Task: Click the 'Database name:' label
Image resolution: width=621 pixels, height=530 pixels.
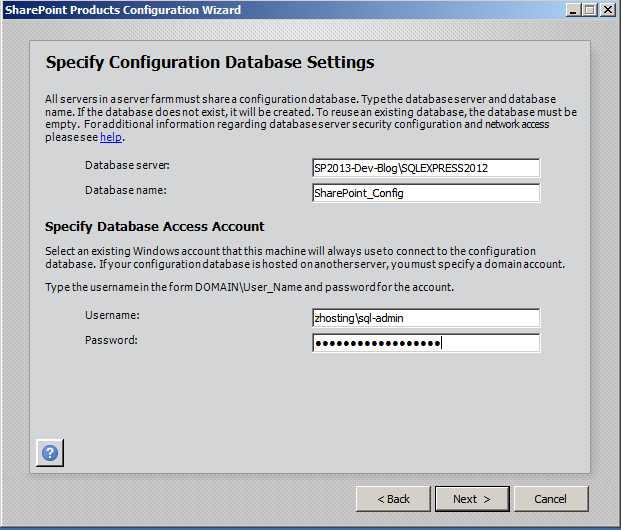Action: pos(126,190)
